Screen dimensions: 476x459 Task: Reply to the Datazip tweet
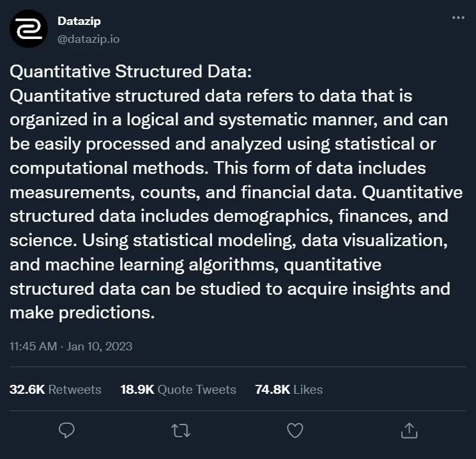[x=66, y=430]
